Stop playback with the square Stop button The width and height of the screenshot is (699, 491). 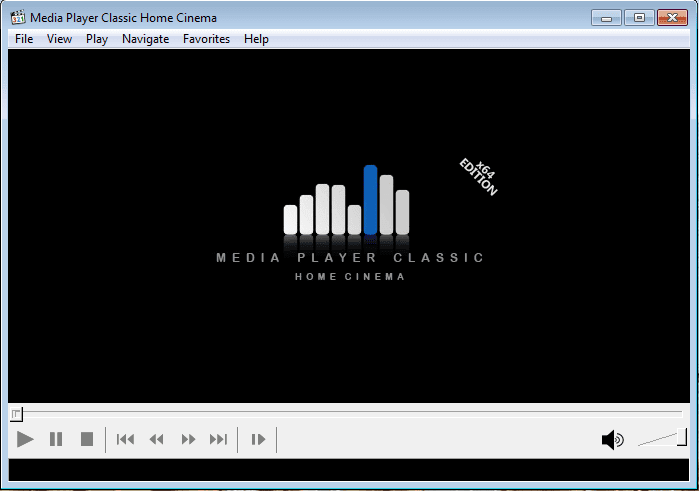(87, 439)
